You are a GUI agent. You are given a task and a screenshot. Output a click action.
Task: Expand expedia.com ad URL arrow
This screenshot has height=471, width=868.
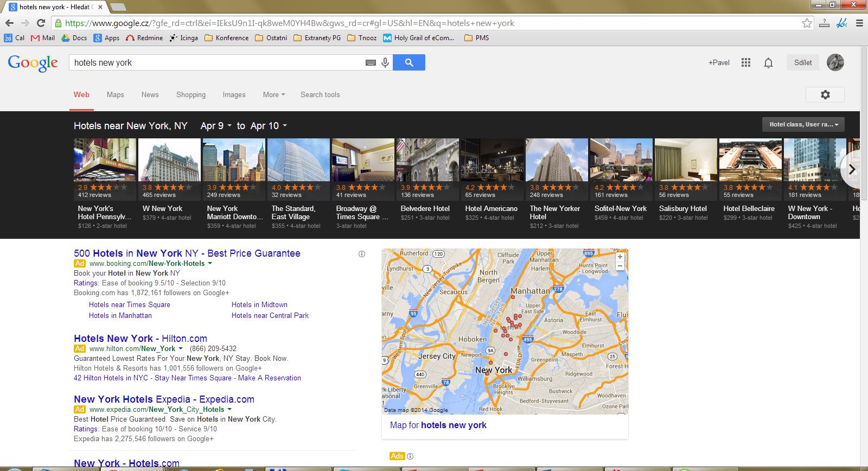[229, 409]
